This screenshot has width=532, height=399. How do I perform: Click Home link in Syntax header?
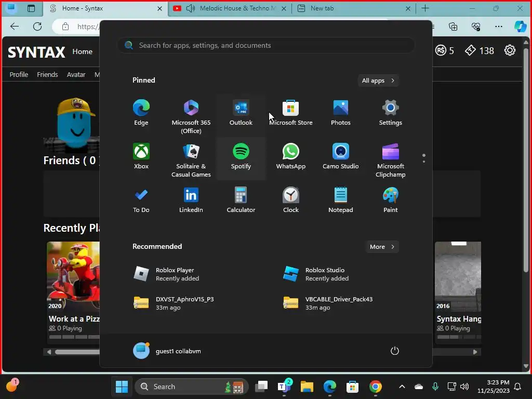[x=83, y=51]
